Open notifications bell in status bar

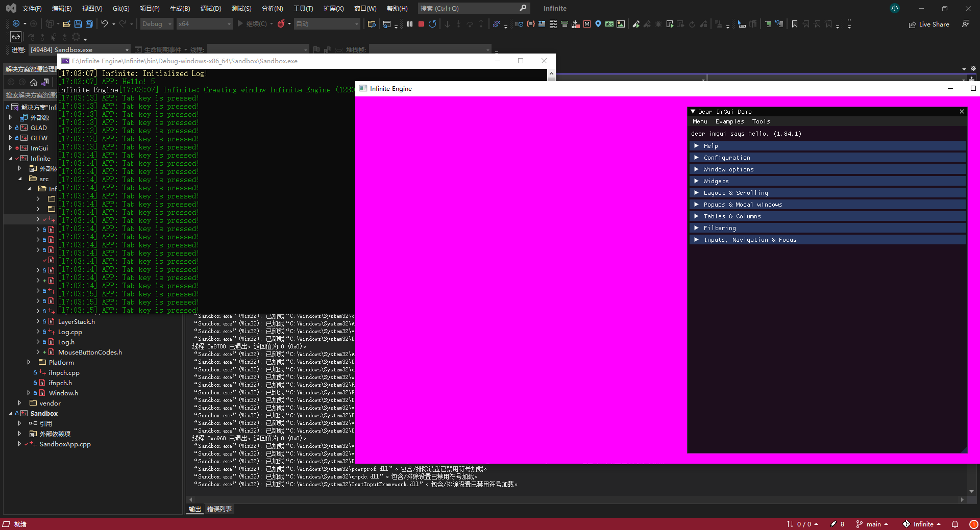point(955,524)
